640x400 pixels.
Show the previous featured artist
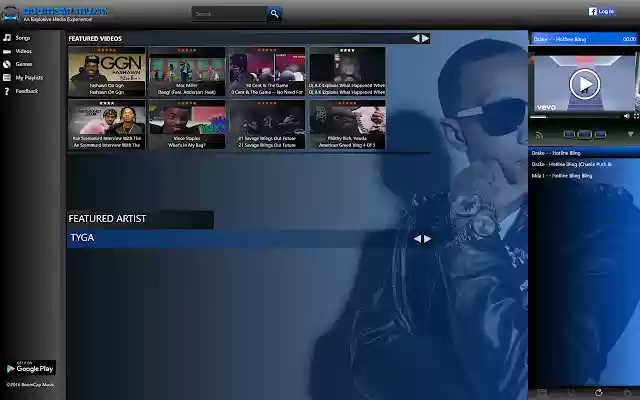point(417,239)
